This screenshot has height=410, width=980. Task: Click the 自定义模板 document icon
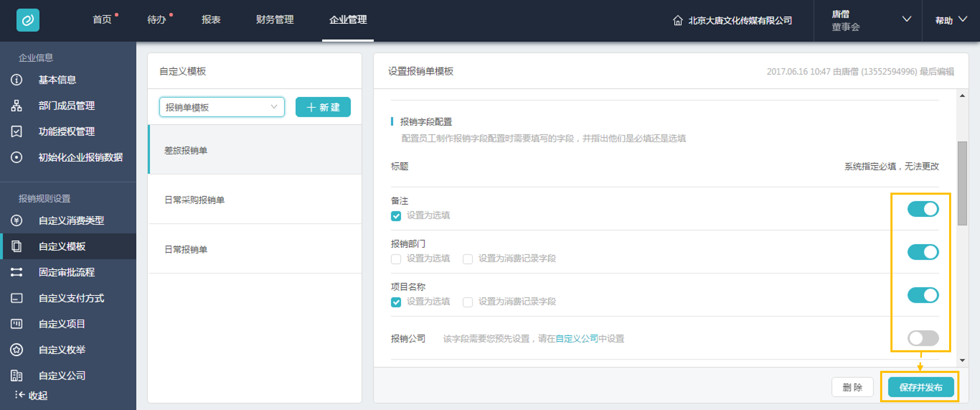coord(16,246)
